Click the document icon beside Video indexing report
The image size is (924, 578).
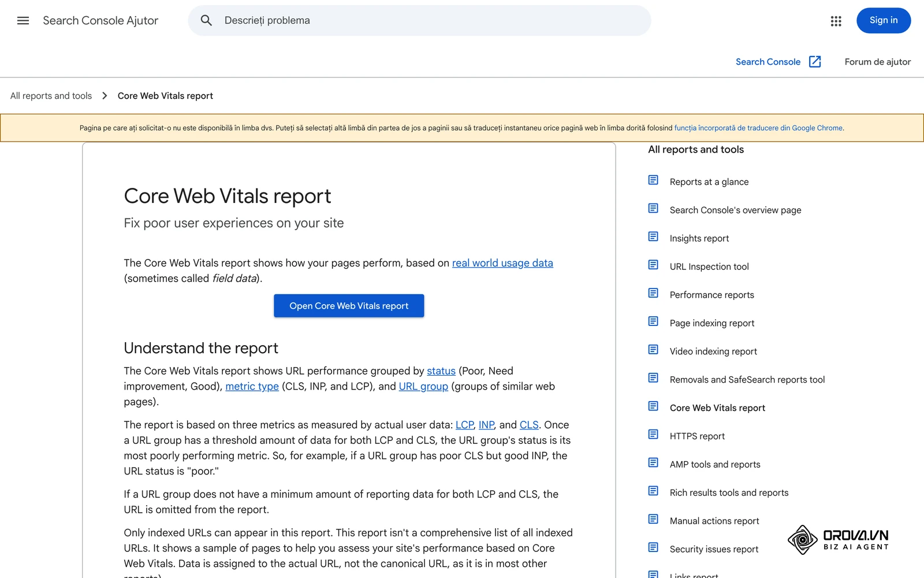pyautogui.click(x=653, y=350)
